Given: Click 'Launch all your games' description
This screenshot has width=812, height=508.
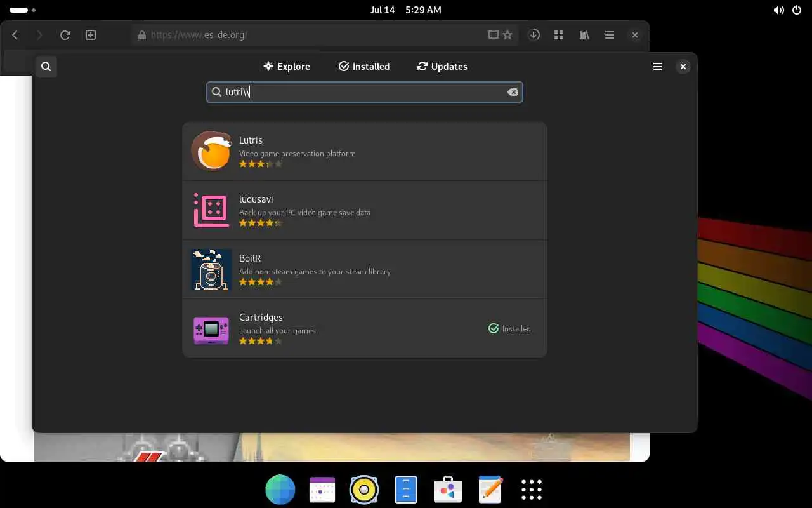Looking at the screenshot, I should coord(277,330).
